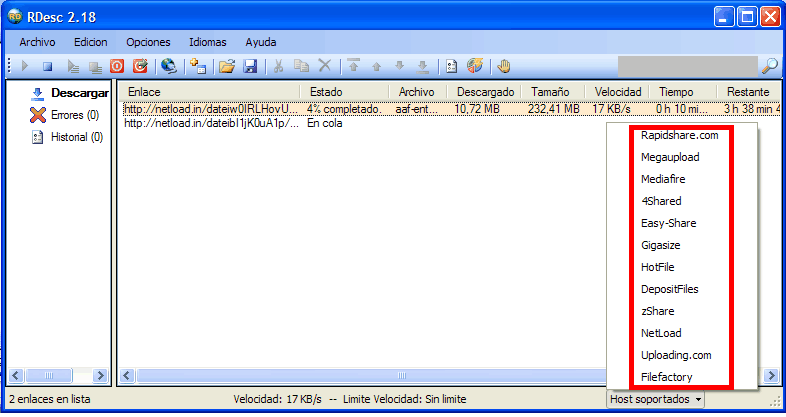786x417 pixels.
Task: Click sidebar scrollbar right arrow
Action: coord(100,375)
